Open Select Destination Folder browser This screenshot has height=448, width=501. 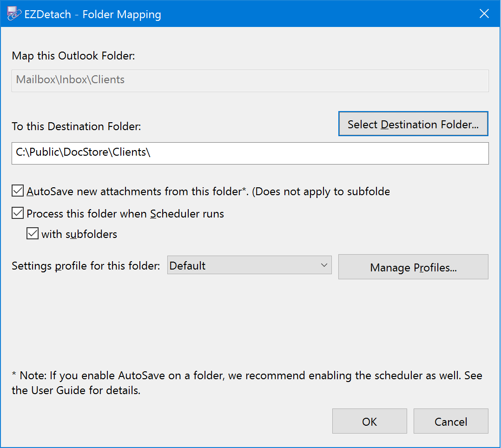[413, 124]
